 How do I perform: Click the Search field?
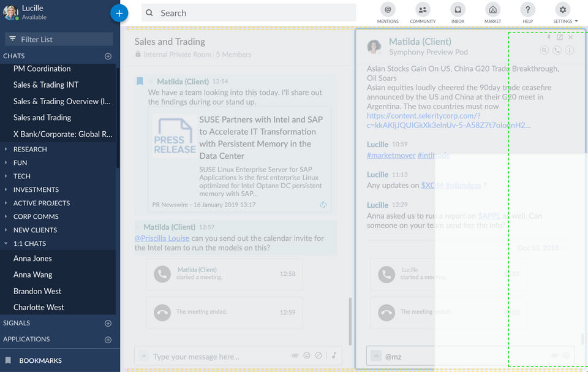tap(249, 13)
